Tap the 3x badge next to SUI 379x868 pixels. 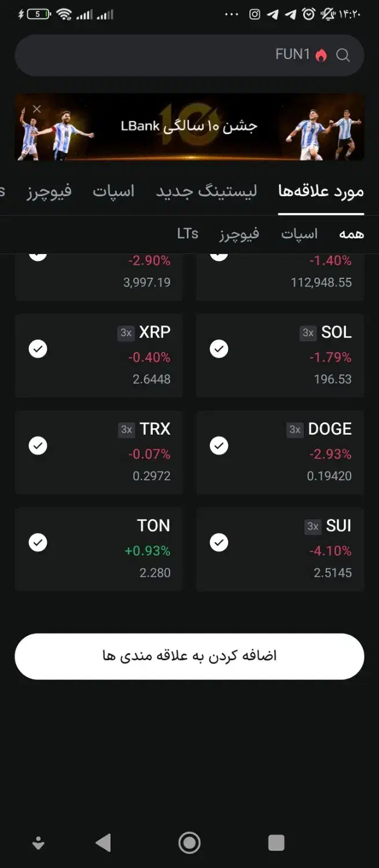coord(312,526)
